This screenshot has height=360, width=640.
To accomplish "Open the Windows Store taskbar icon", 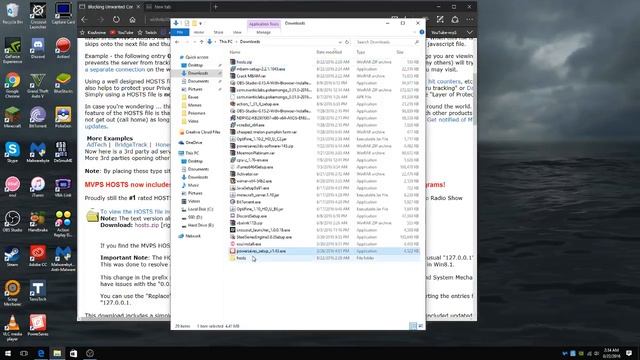I will tap(73, 353).
